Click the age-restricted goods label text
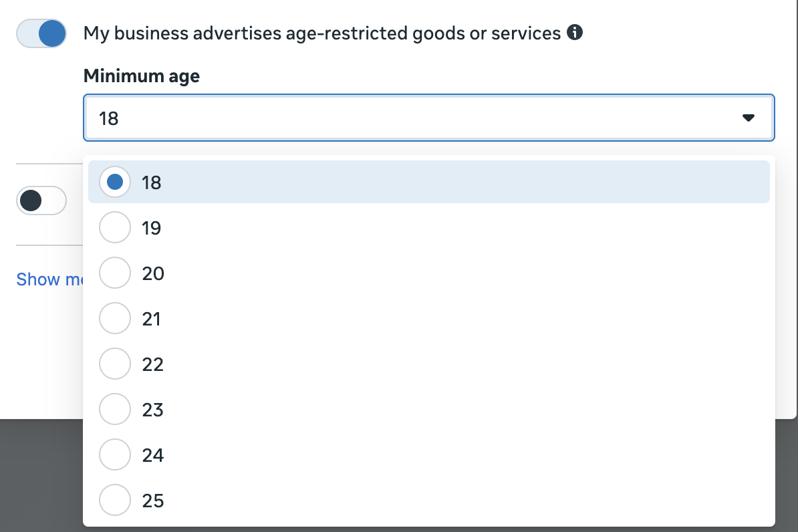 click(322, 33)
